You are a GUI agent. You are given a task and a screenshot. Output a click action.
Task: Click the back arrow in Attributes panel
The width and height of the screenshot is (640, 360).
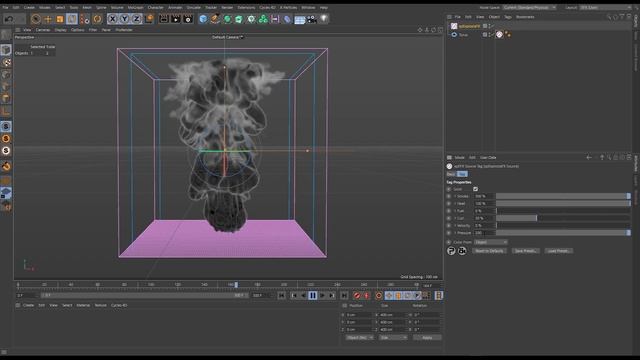point(589,157)
